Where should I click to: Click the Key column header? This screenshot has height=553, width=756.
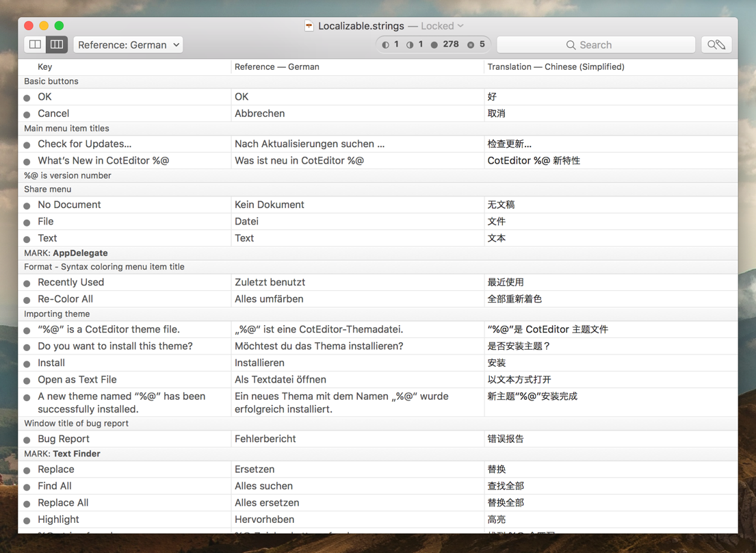[x=45, y=67]
